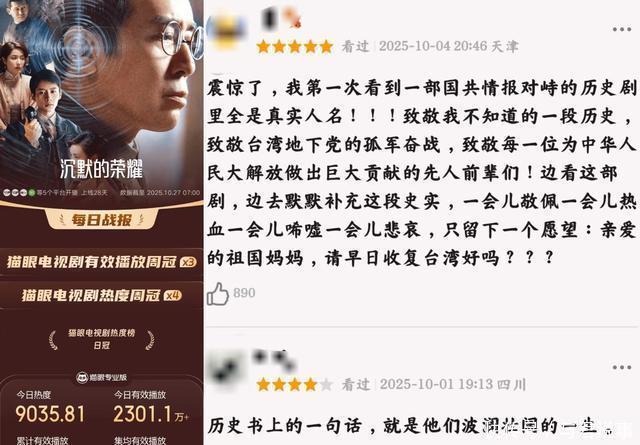Click the first star of second review
640x445 pixels.
263,385
